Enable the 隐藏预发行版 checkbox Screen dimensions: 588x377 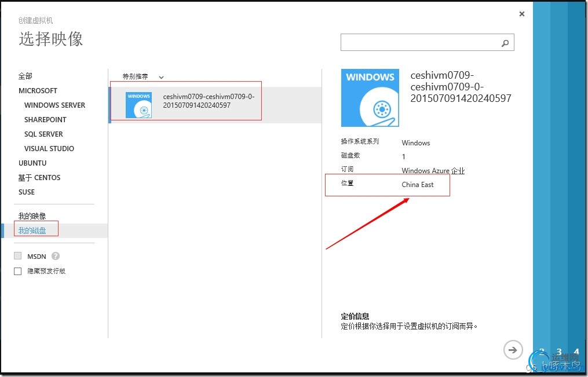[x=17, y=271]
